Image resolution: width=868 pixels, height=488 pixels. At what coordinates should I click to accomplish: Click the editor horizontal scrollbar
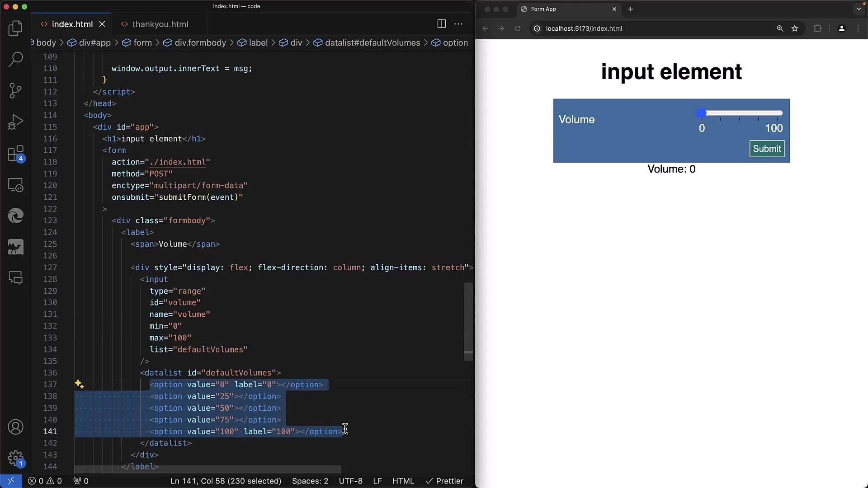click(x=208, y=469)
